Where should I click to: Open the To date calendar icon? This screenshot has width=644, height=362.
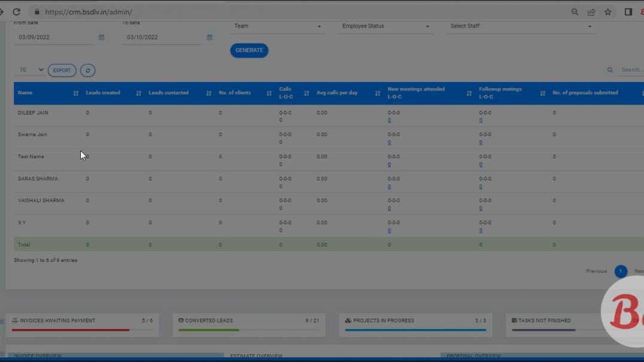209,37
